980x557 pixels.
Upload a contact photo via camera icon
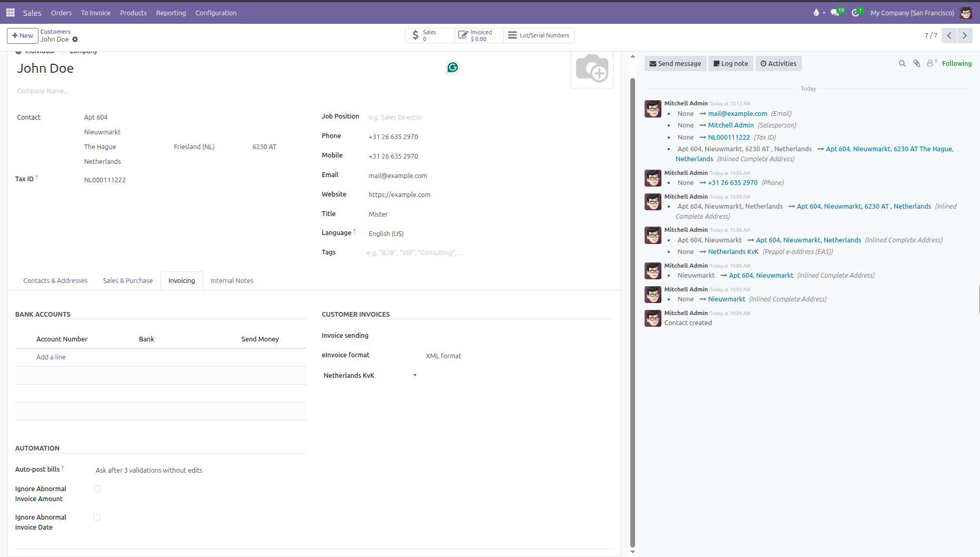(x=592, y=69)
